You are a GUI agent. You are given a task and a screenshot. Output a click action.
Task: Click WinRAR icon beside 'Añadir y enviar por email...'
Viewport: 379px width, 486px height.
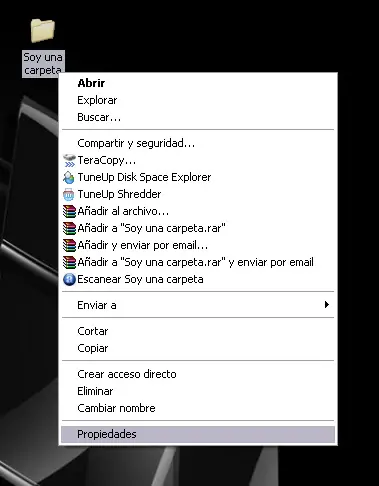(x=69, y=246)
